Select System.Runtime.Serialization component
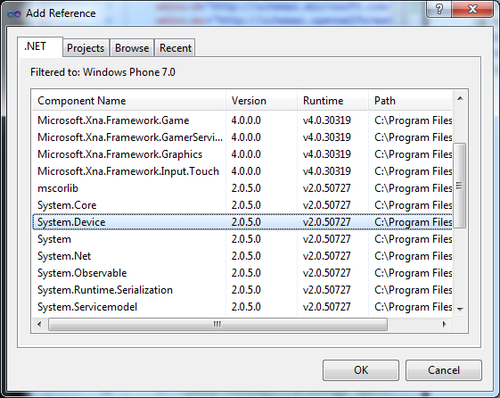This screenshot has width=500, height=398. 243,290
